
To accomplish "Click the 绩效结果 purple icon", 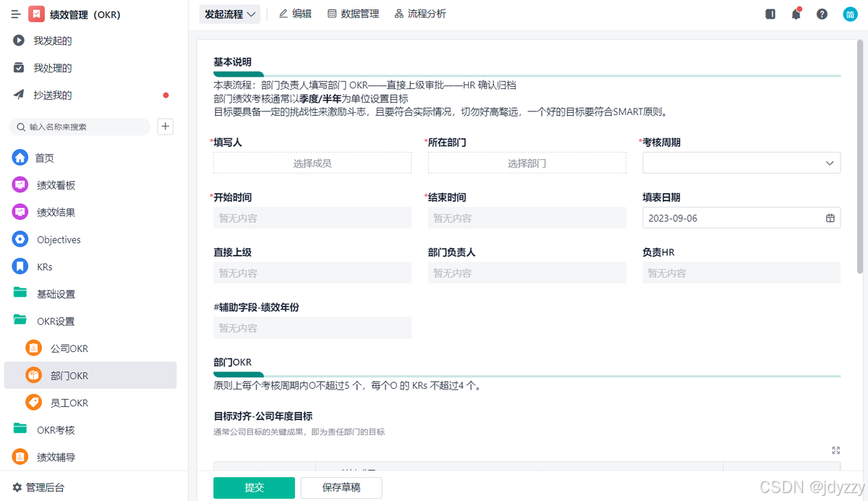I will click(20, 212).
